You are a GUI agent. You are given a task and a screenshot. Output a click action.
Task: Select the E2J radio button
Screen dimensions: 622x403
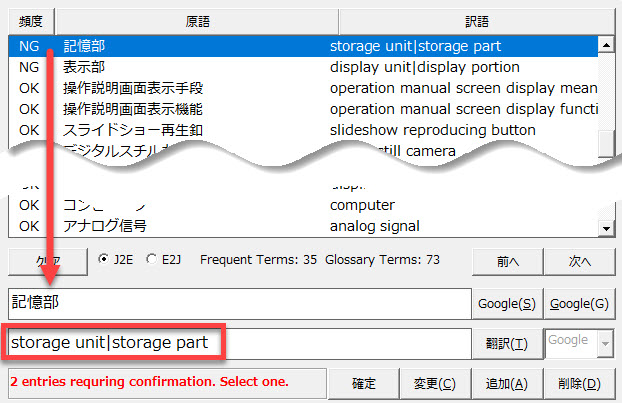coord(151,260)
